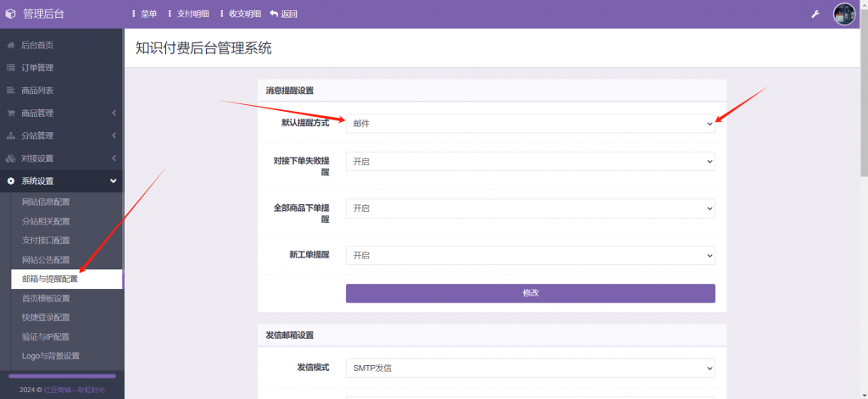The height and width of the screenshot is (399, 868).
Task: Open 商品列表 in sidebar
Action: click(x=62, y=91)
